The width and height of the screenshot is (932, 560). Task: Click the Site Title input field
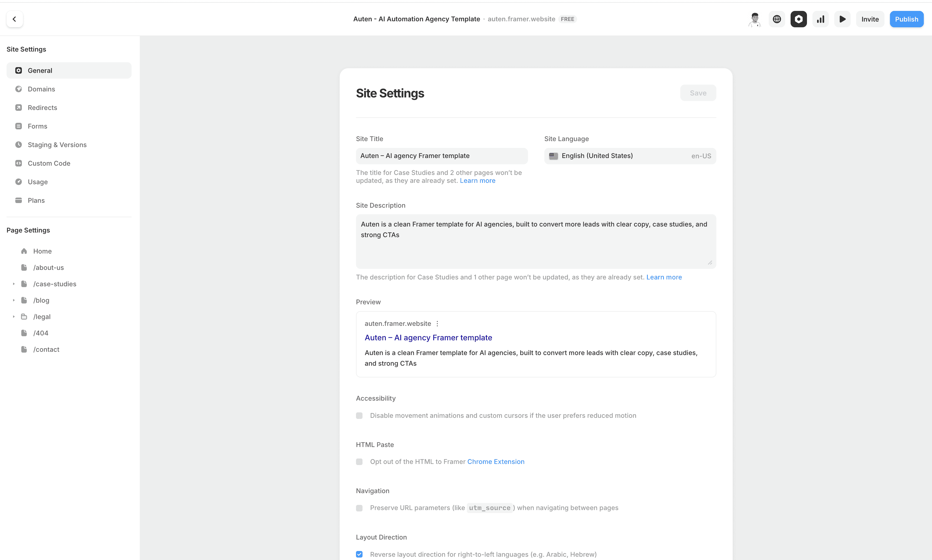click(441, 156)
